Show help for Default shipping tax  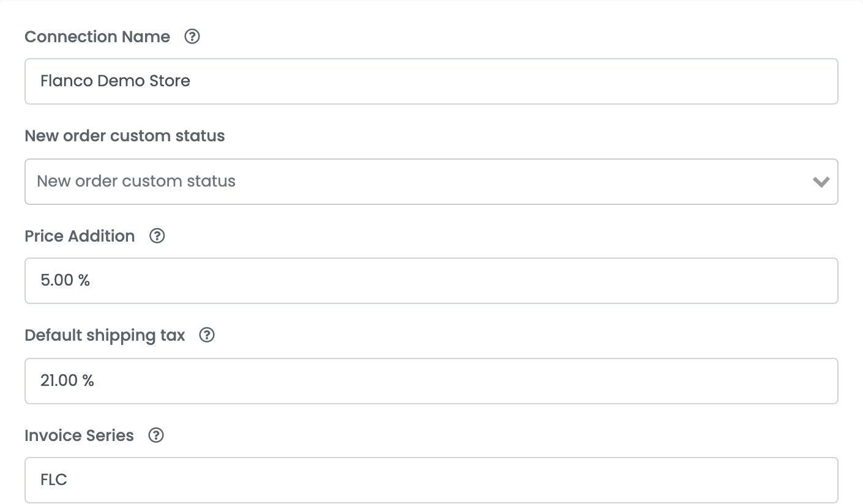coord(207,335)
